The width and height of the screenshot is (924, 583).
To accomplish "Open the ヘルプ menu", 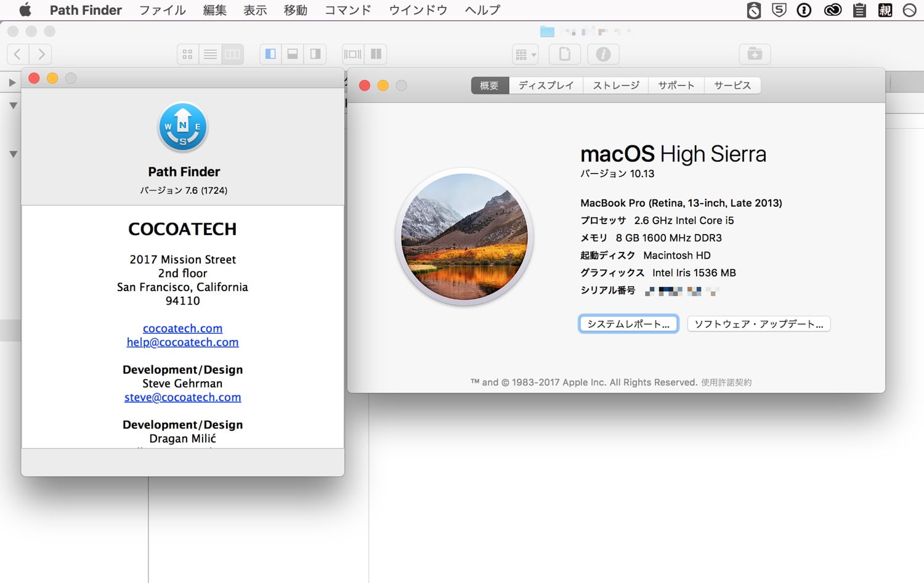I will click(482, 10).
